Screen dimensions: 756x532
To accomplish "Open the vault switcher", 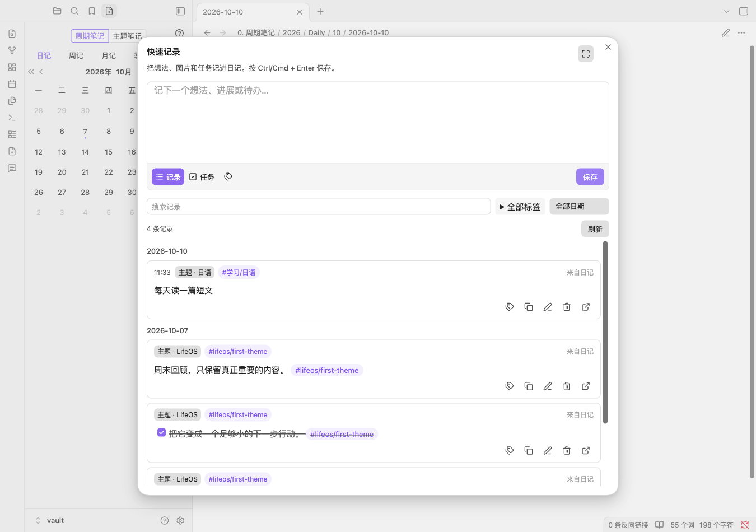I will 49,520.
